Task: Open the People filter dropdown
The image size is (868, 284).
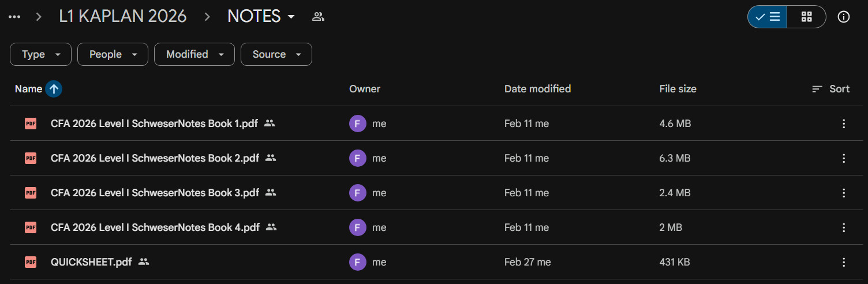Action: pos(113,54)
